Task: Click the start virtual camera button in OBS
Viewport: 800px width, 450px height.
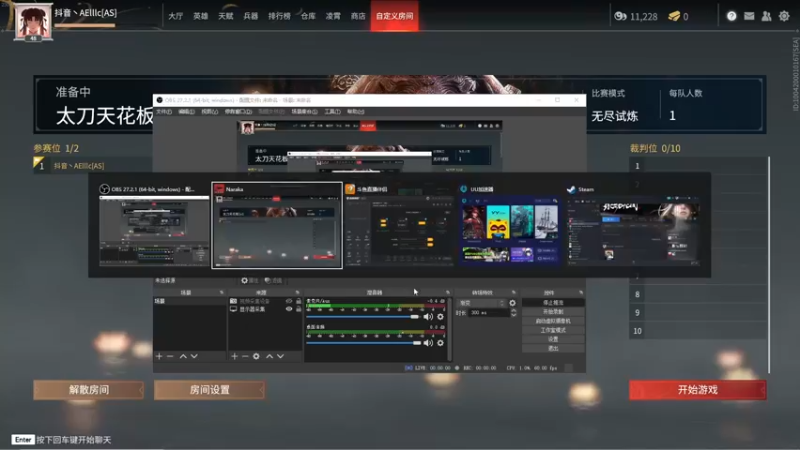Action: [553, 321]
